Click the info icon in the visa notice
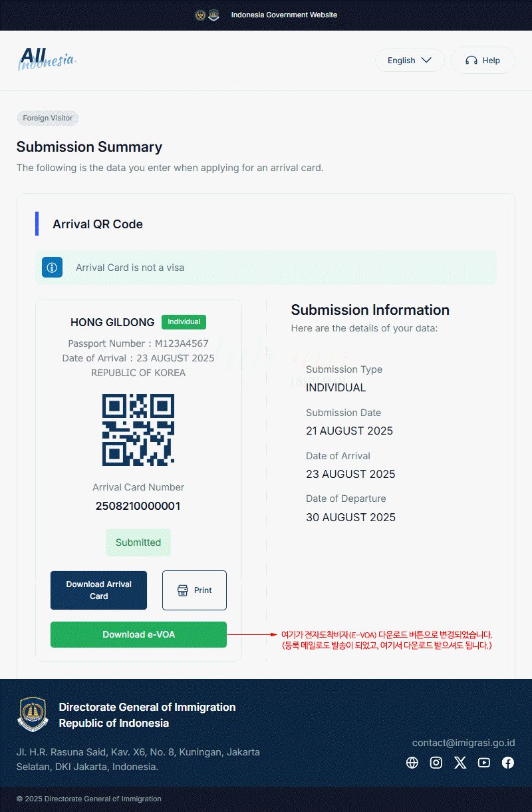 click(52, 268)
